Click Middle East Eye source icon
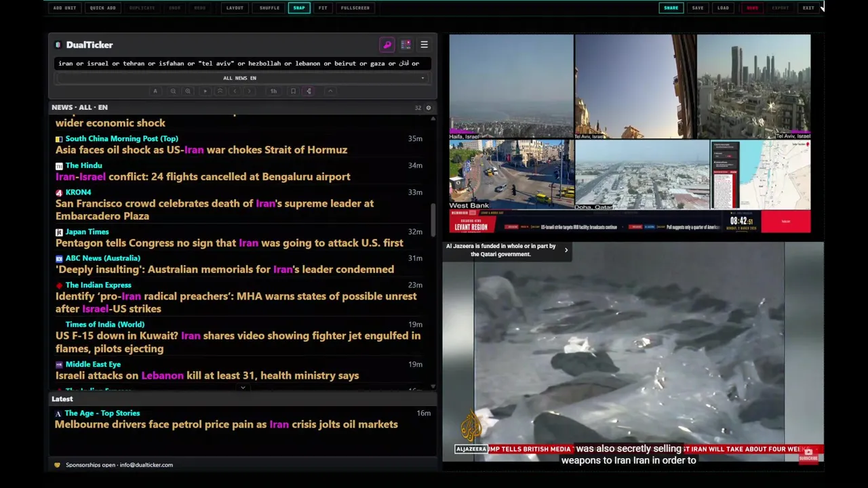This screenshot has height=488, width=868. [59, 365]
